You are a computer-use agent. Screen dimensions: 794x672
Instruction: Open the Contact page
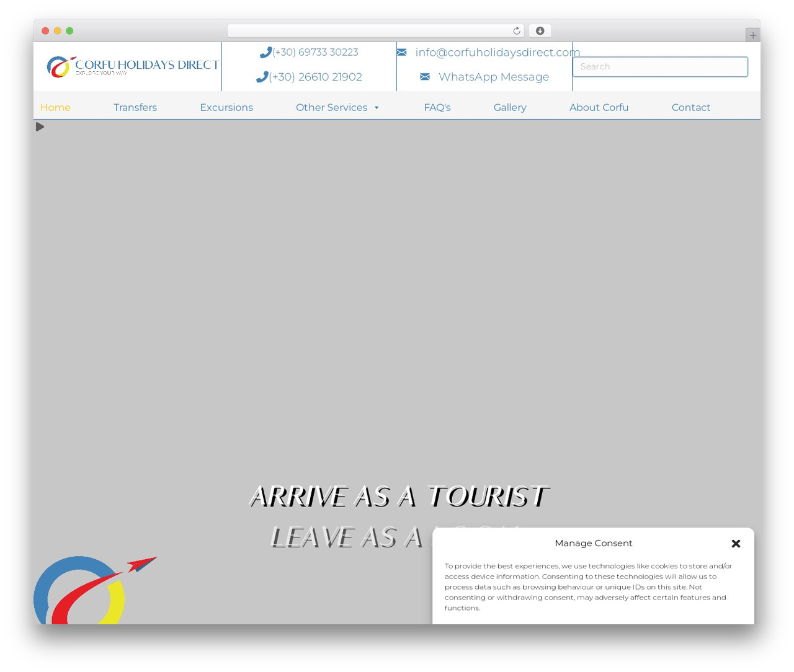[691, 107]
